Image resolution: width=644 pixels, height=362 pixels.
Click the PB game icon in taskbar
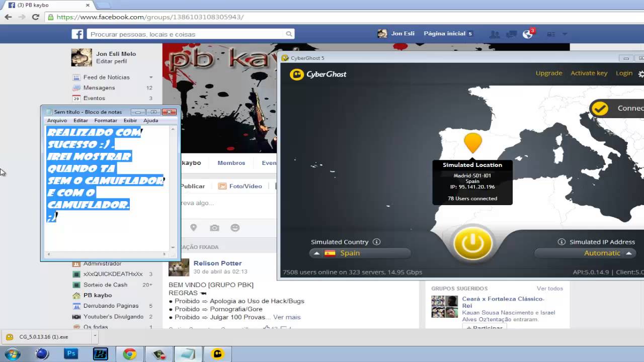click(x=100, y=353)
